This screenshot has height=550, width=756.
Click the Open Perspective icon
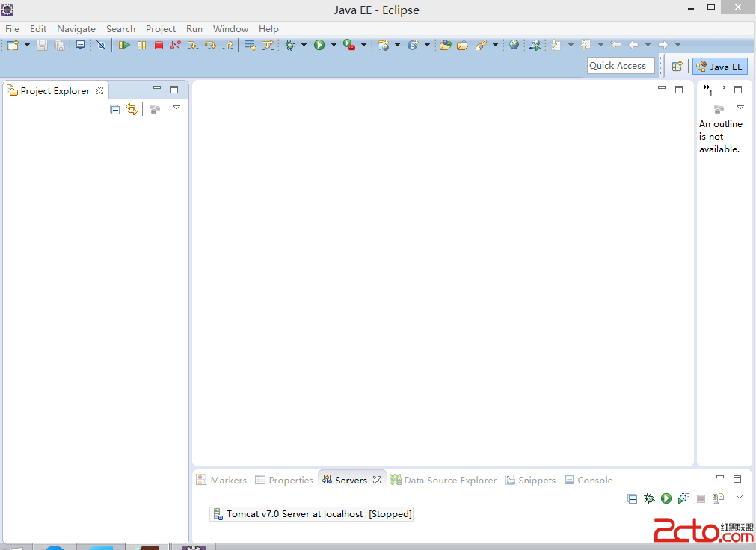tap(677, 66)
